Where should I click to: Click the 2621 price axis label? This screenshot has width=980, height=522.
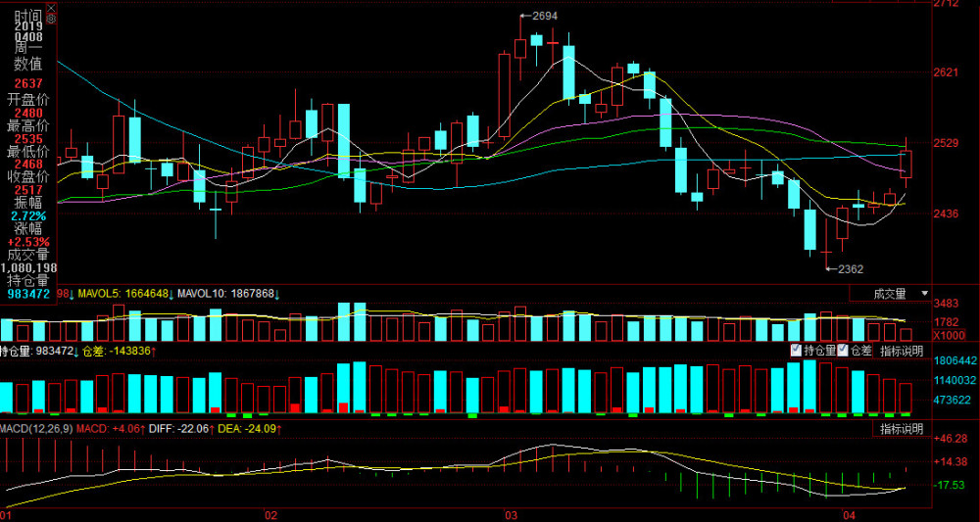[946, 72]
